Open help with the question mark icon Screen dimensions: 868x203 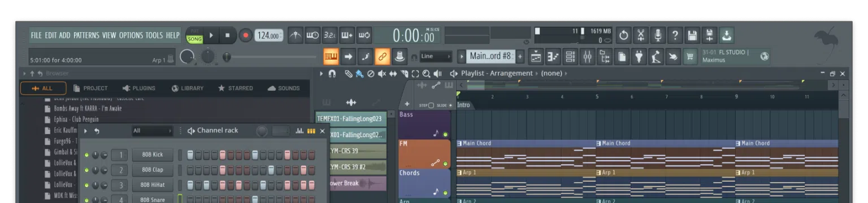pos(675,36)
